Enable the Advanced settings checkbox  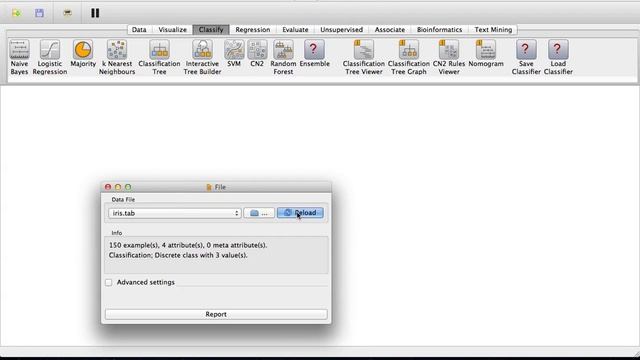109,282
